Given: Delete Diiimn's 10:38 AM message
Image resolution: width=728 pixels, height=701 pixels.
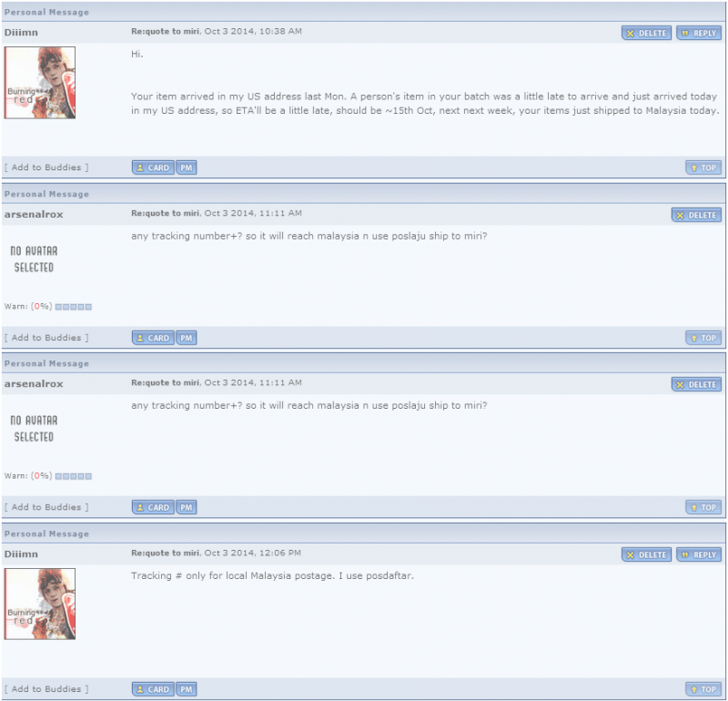Looking at the screenshot, I should 646,33.
